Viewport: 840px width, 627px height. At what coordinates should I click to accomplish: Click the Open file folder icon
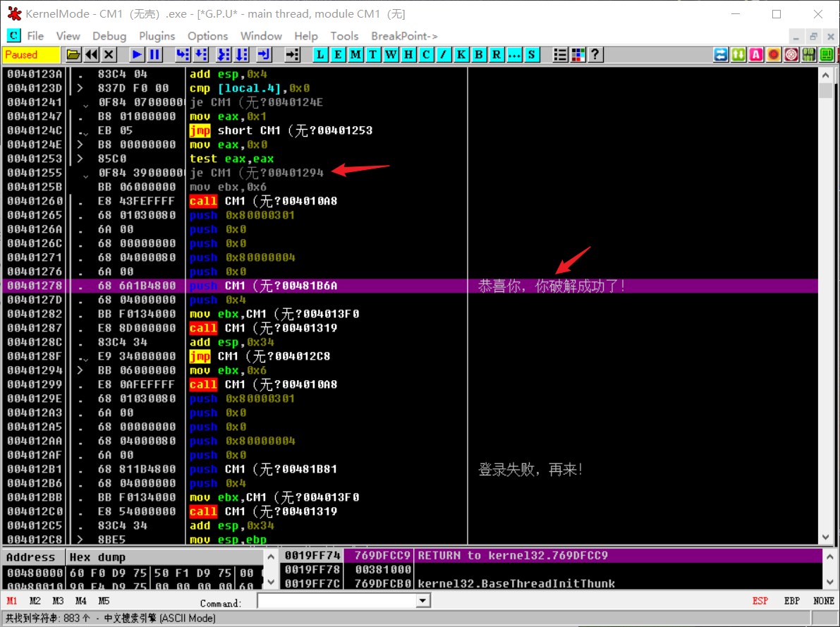[73, 54]
